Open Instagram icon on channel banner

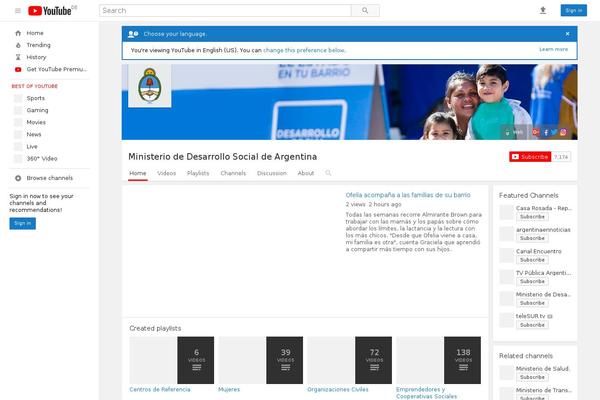(x=563, y=132)
